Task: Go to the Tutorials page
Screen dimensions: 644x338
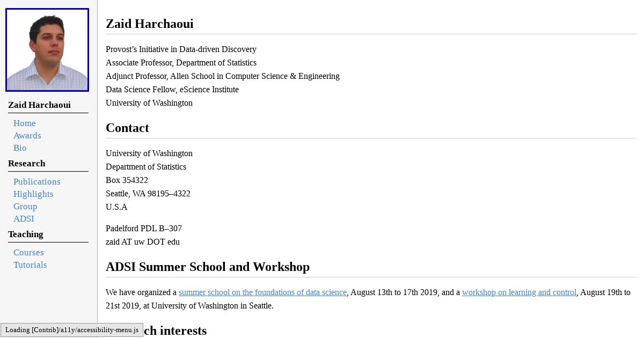Action: pos(30,265)
